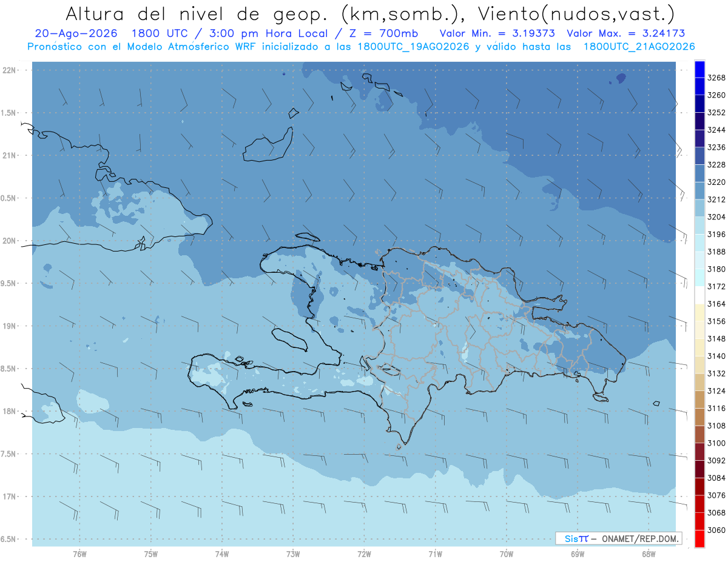Screen dimensions: 728x562
Task: Click the '76W' longitude label
Action: (79, 554)
